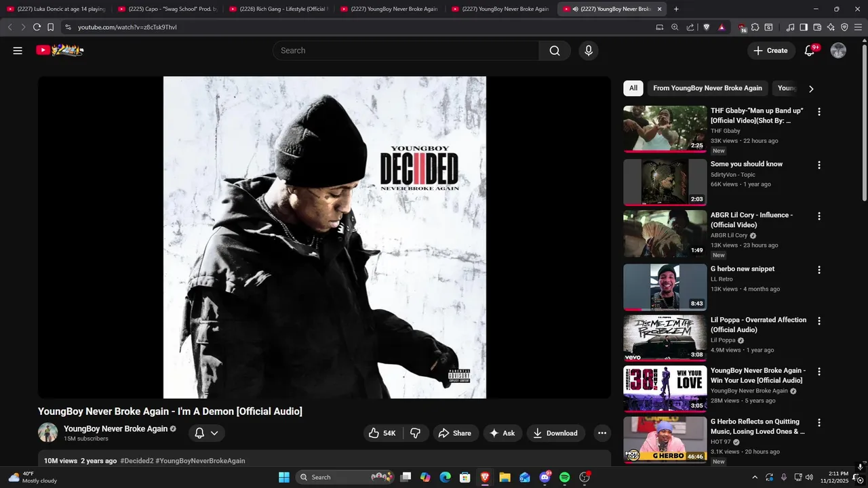
Task: Open Discord from the taskbar
Action: (545, 477)
